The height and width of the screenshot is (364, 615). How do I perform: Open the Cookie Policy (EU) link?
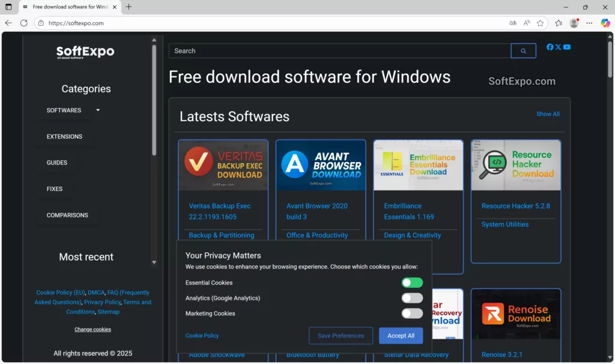pos(60,292)
